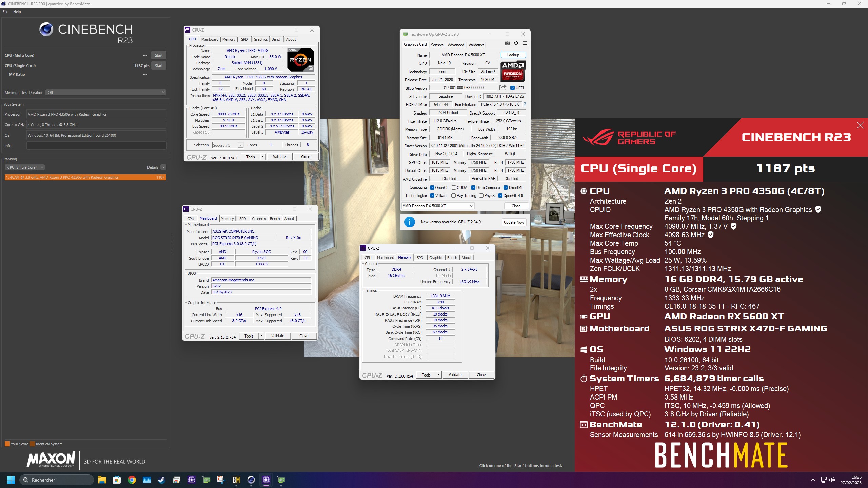Open the Windows Start menu

[x=11, y=480]
